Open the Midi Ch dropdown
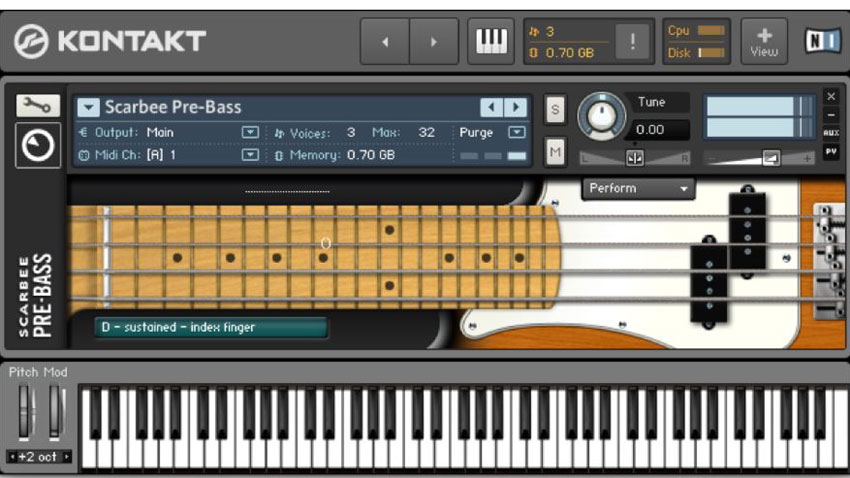 (250, 155)
